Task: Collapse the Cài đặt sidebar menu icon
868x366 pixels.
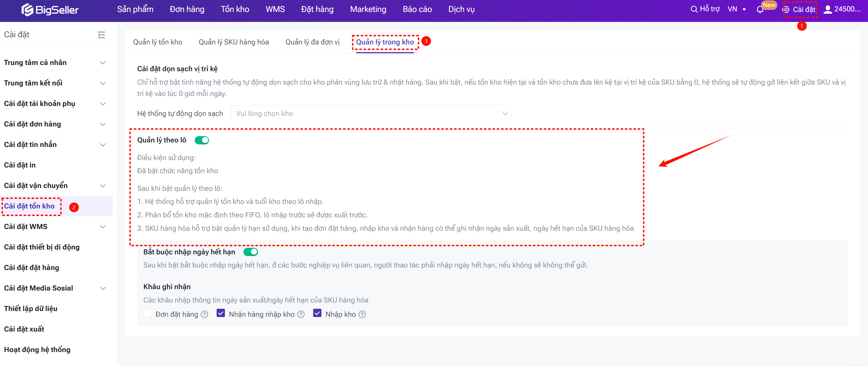Action: [x=101, y=35]
